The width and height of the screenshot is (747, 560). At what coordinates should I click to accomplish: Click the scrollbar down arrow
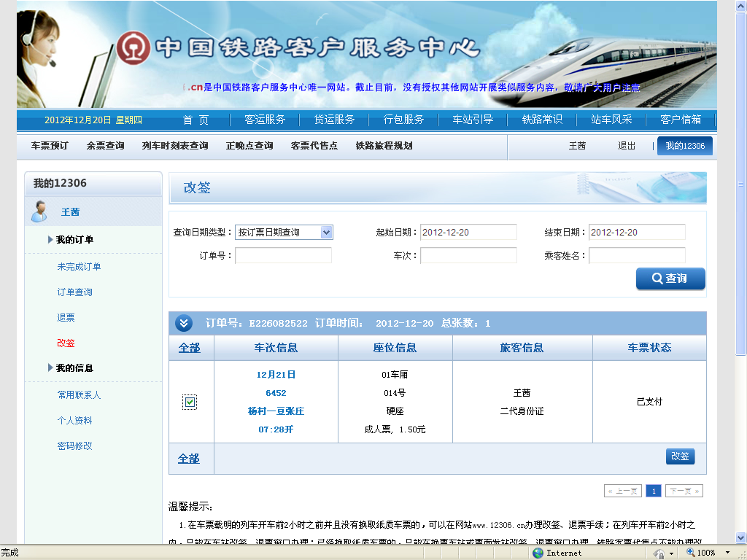740,537
